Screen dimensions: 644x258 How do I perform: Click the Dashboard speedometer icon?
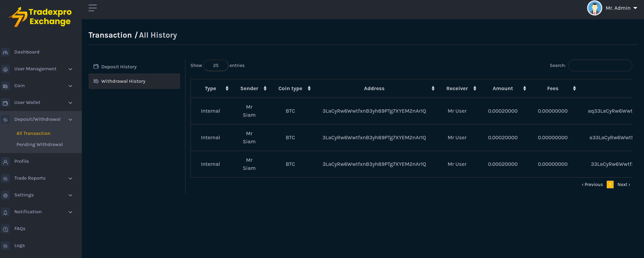tap(5, 52)
